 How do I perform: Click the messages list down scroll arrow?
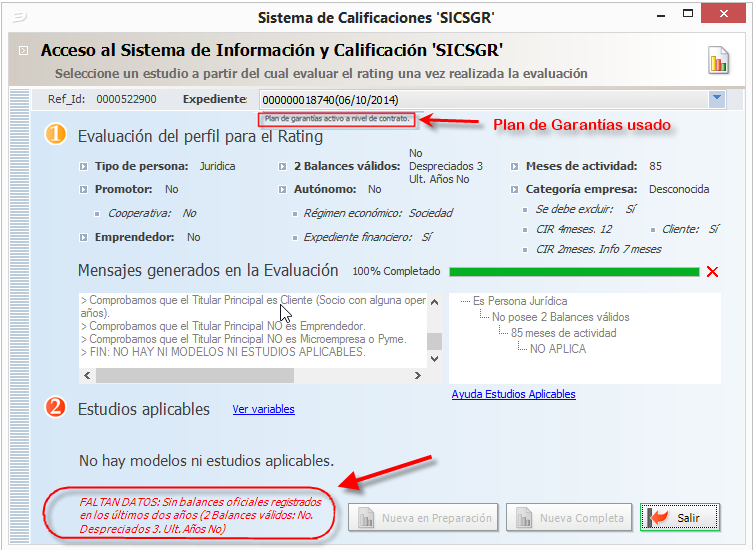(x=434, y=359)
